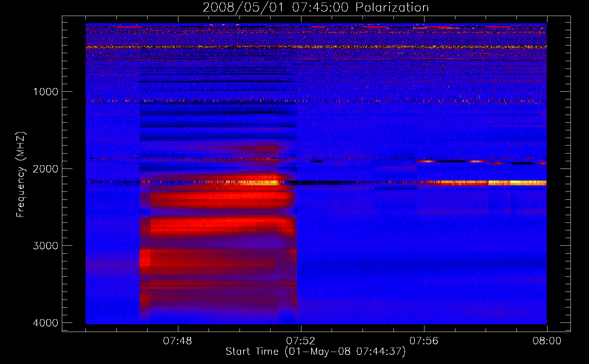Screen dimensions: 589x364
Task: Click the plot title '2008/05/01 07:45:00 Polarization'
Action: tap(316, 8)
